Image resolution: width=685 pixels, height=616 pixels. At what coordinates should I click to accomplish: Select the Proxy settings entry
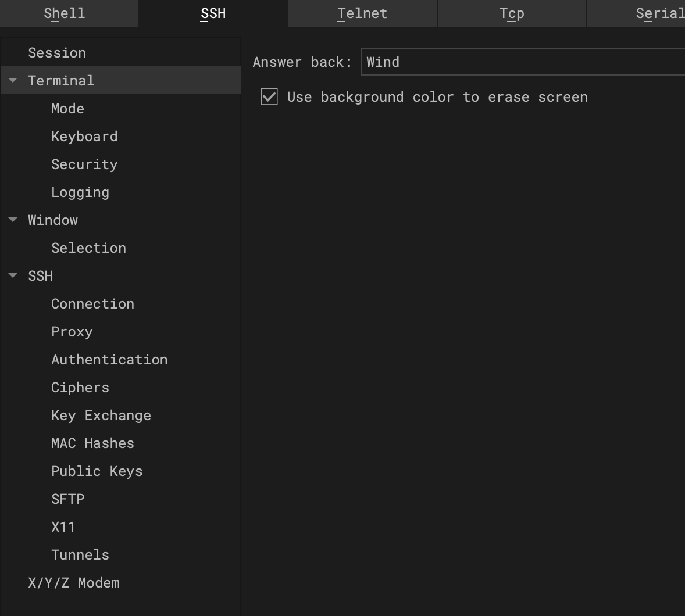[72, 331]
